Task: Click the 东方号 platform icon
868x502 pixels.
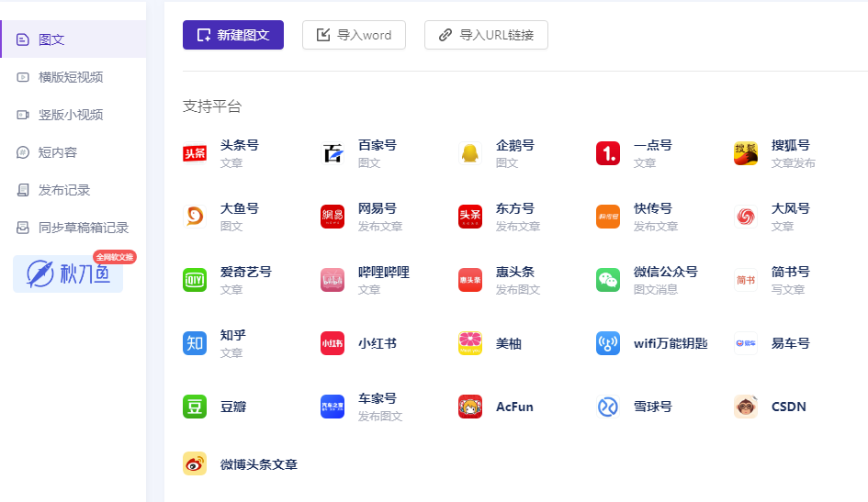Action: pos(470,217)
